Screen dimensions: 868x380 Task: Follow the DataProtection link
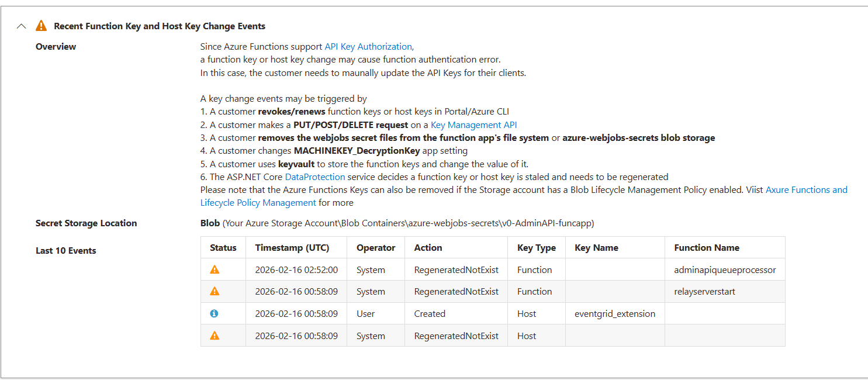click(x=314, y=177)
